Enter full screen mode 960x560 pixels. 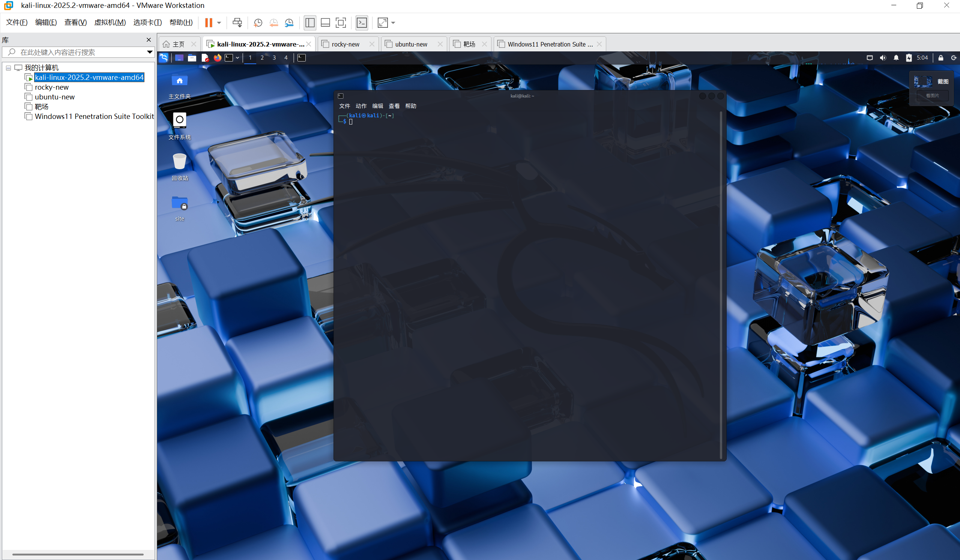(x=341, y=23)
